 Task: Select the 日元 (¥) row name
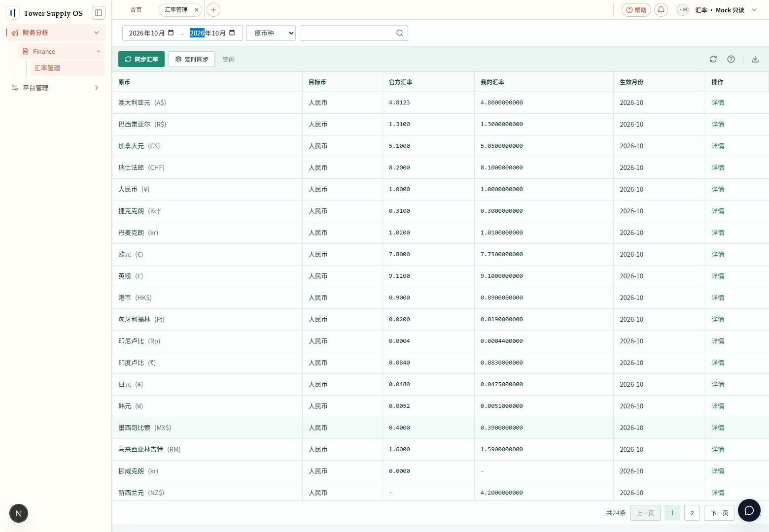[131, 384]
